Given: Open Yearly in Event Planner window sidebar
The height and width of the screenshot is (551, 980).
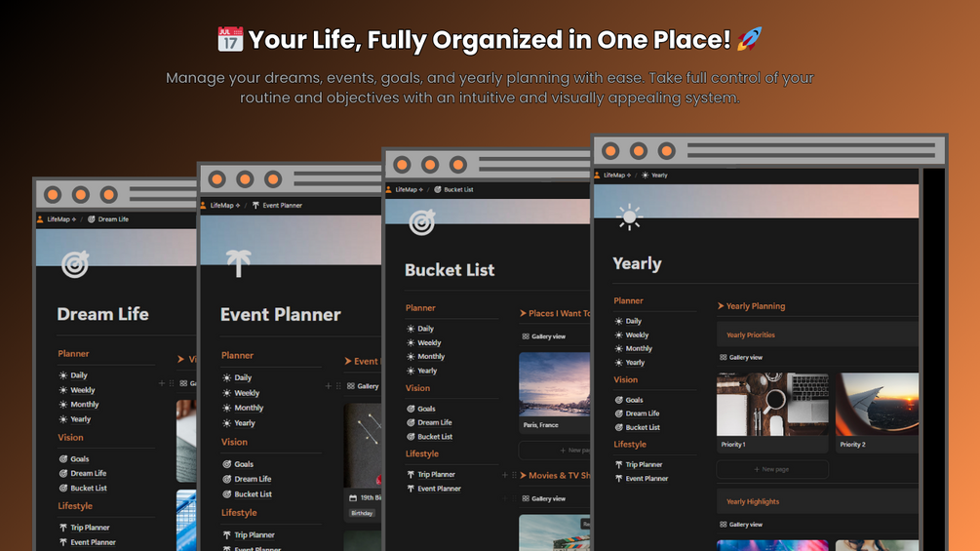Looking at the screenshot, I should point(245,423).
